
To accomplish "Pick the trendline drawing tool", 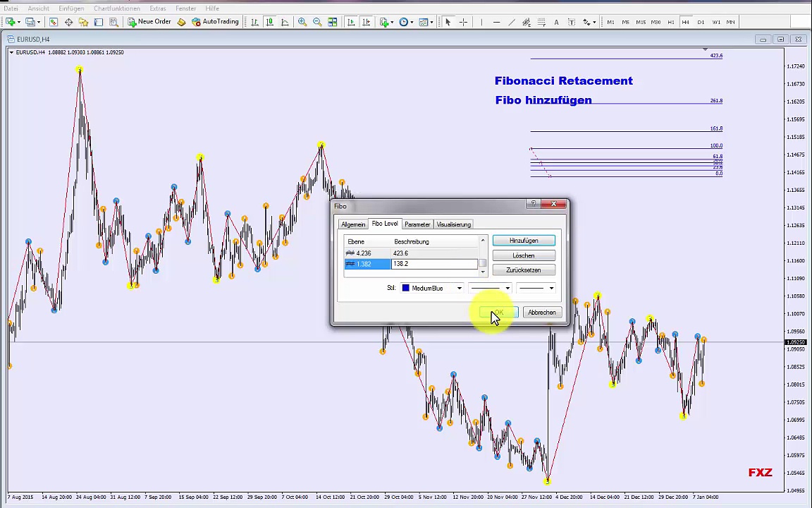I will (512, 22).
